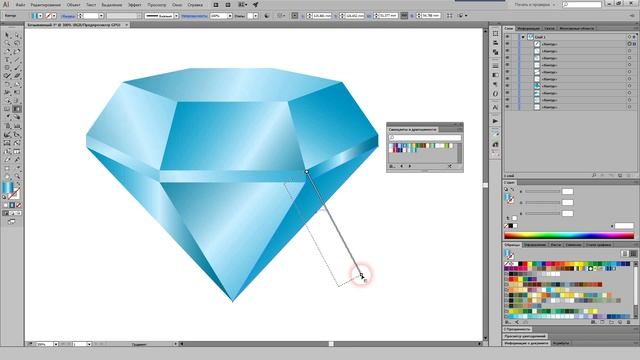Open the zoom level dropdown in status bar
Viewport: 640px width, 360px height.
(56, 344)
